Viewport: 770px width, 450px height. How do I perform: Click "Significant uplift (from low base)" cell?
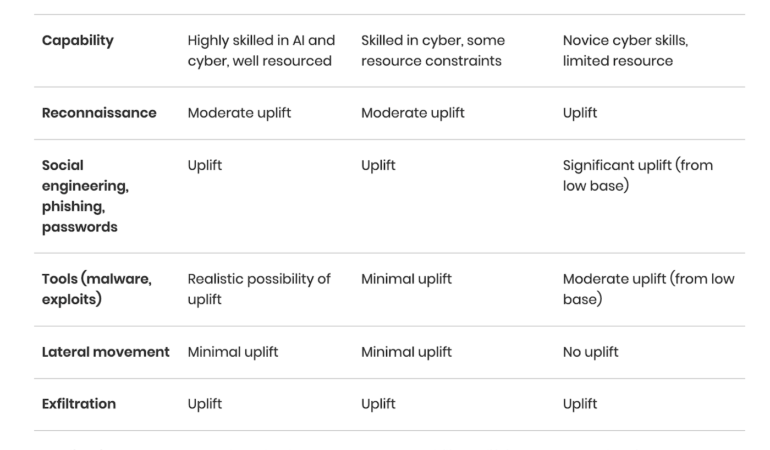pos(637,175)
